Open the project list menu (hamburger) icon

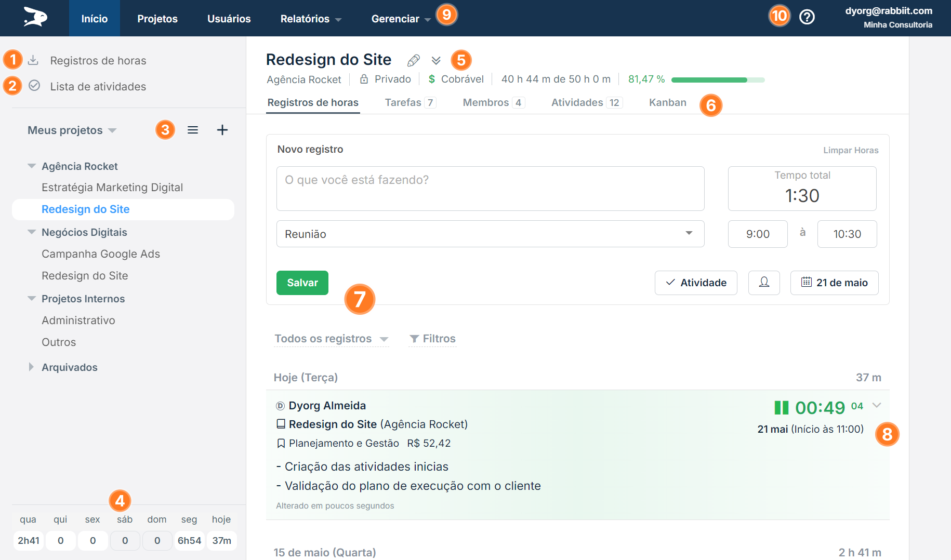click(x=193, y=130)
